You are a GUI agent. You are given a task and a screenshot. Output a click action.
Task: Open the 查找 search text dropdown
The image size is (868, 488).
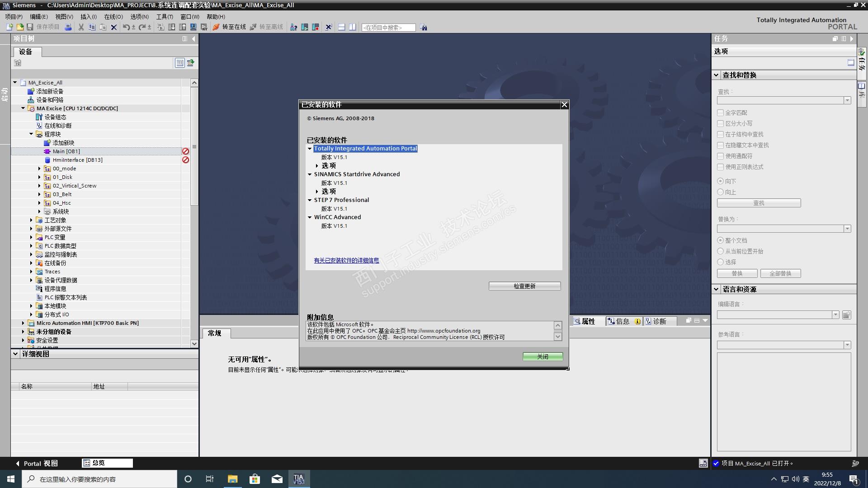tap(847, 100)
